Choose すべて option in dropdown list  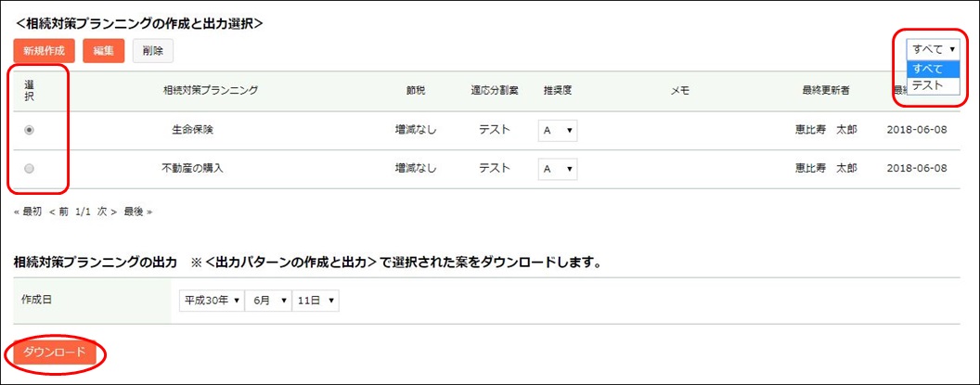tap(933, 68)
